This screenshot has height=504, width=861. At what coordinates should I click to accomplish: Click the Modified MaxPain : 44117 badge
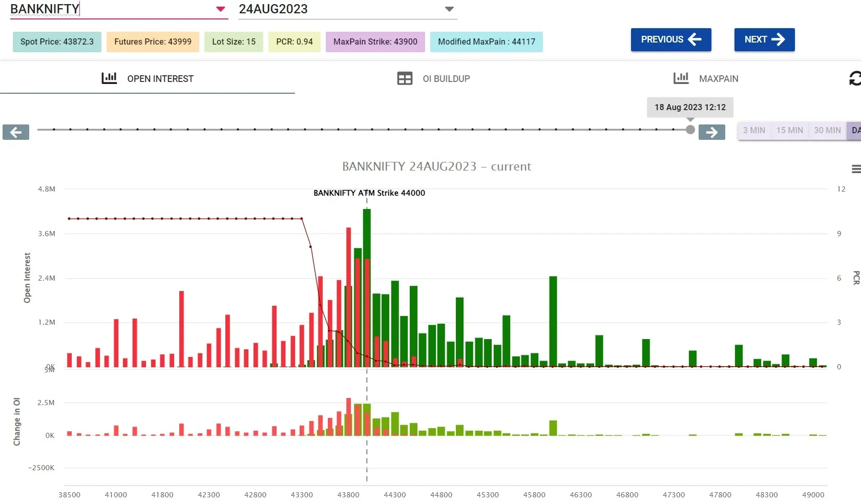(487, 41)
